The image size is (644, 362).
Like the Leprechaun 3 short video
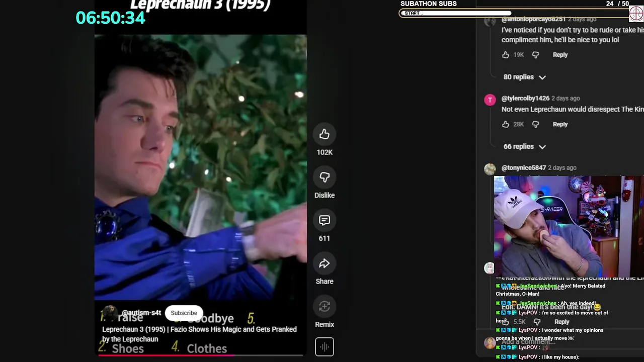[325, 134]
